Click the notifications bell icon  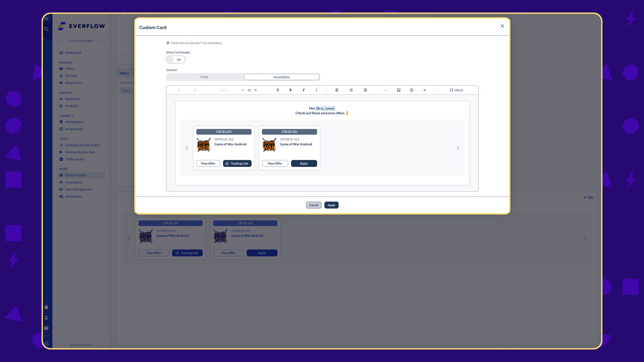[x=46, y=307]
